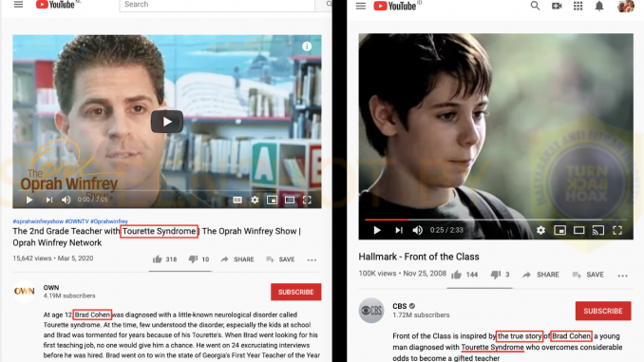Image resolution: width=644 pixels, height=362 pixels.
Task: Click the '1.72M subscribers' text under CBS
Action: pos(421,315)
